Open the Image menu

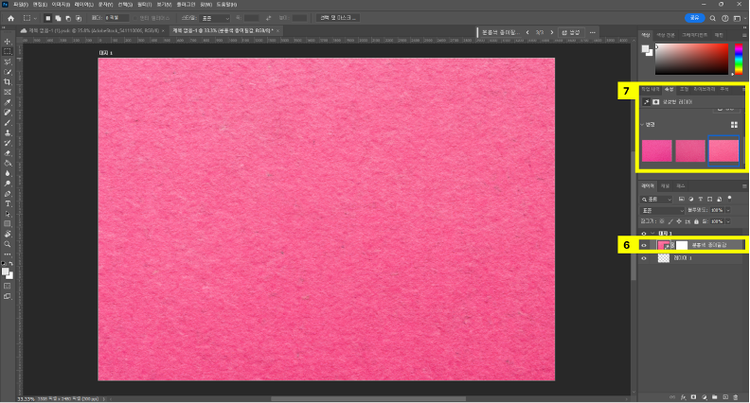(61, 4)
